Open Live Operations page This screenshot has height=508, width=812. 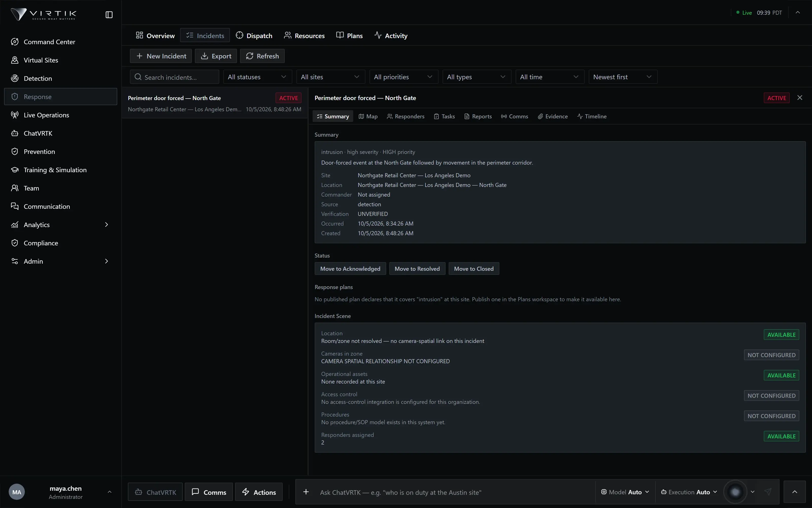[x=61, y=115]
